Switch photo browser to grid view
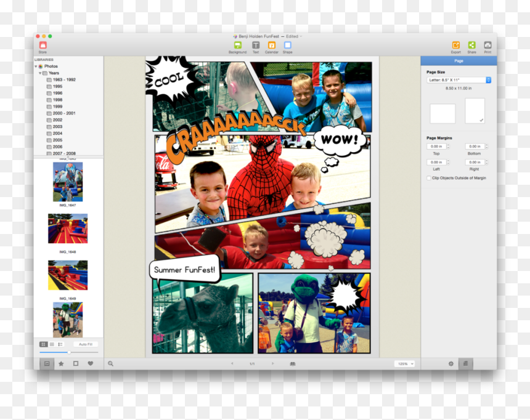The height and width of the screenshot is (420, 530). 43,344
